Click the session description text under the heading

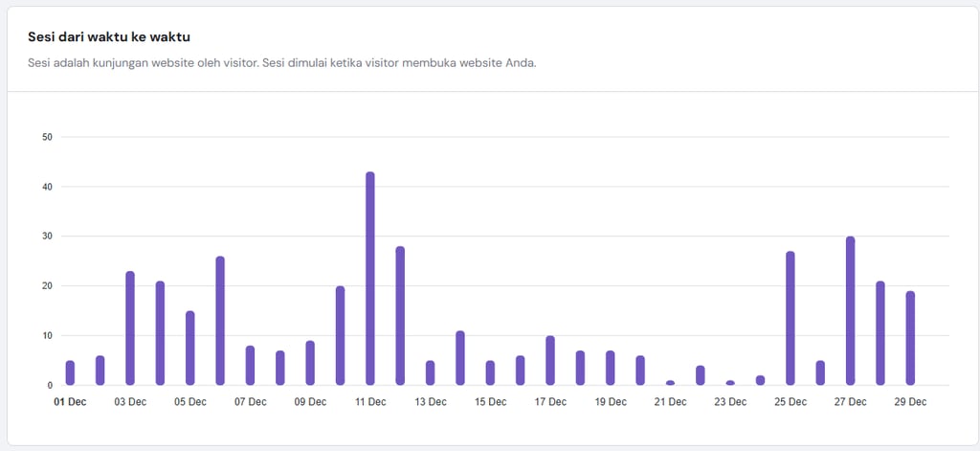point(282,64)
